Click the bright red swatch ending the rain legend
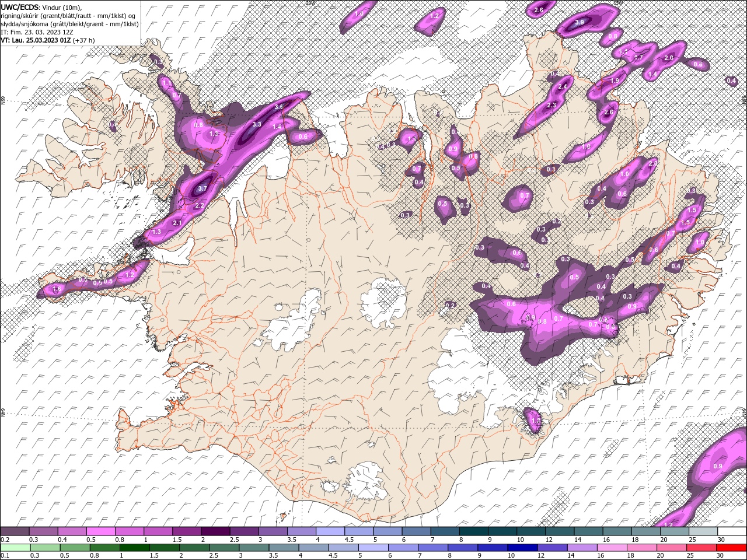 click(x=732, y=548)
